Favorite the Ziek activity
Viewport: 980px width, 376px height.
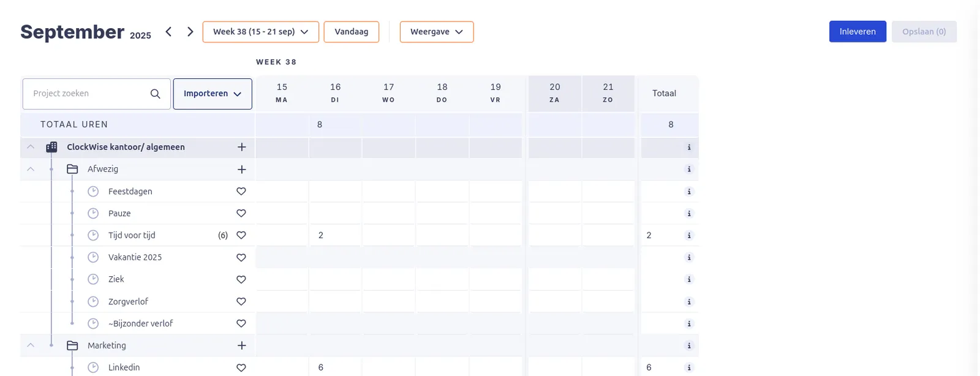(x=241, y=279)
